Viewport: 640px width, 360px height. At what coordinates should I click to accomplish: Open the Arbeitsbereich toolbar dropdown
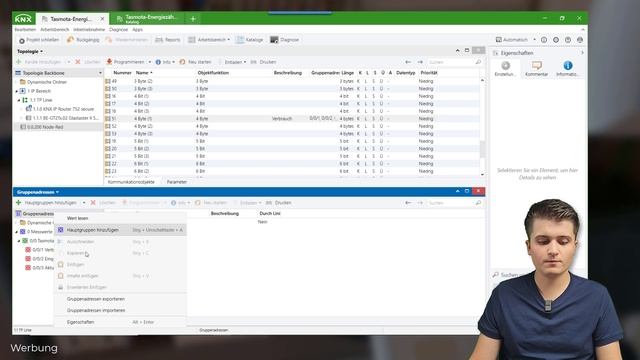pyautogui.click(x=209, y=40)
